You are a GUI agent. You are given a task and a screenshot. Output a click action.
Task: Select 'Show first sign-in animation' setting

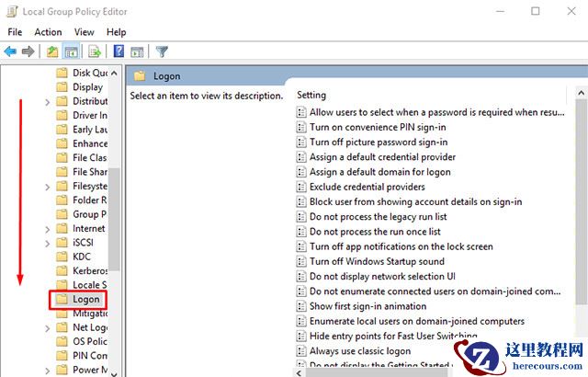361,306
